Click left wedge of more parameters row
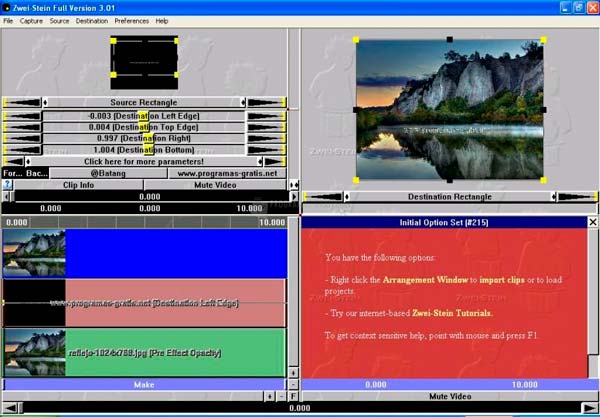Screen dimensions: 600x417 14,161
